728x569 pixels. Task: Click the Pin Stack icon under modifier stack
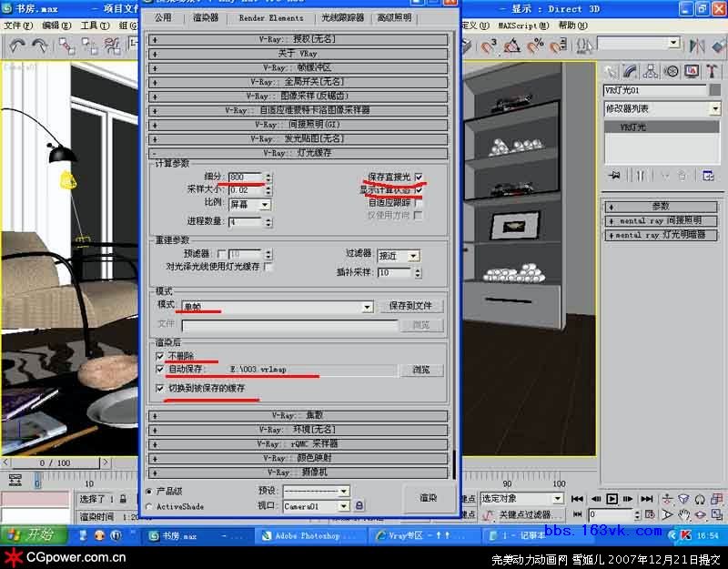click(614, 175)
